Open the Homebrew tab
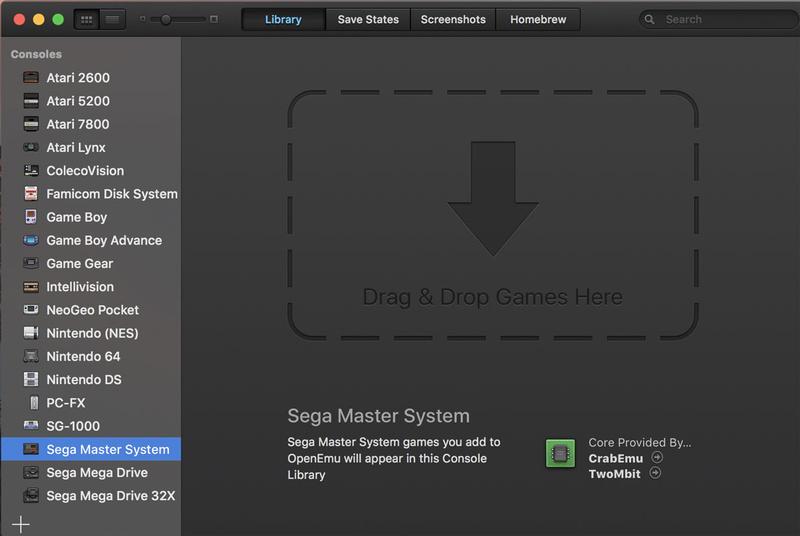The width and height of the screenshot is (800, 536). point(538,19)
